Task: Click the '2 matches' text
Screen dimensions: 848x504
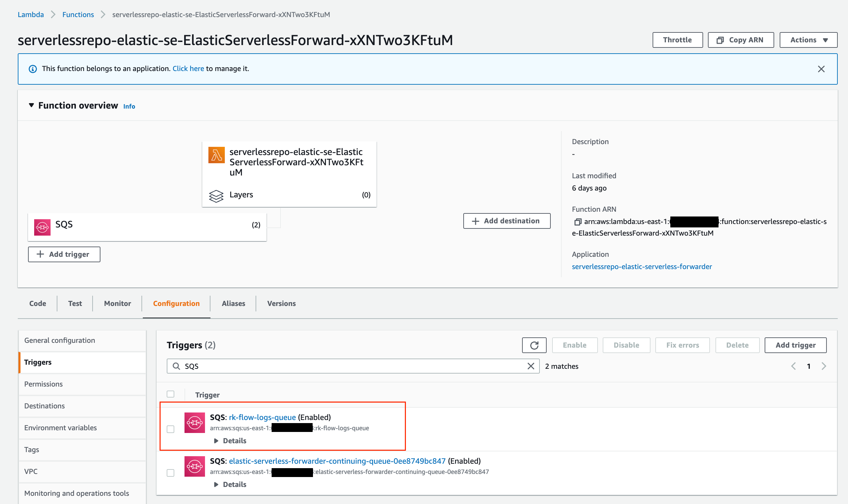Action: tap(562, 366)
